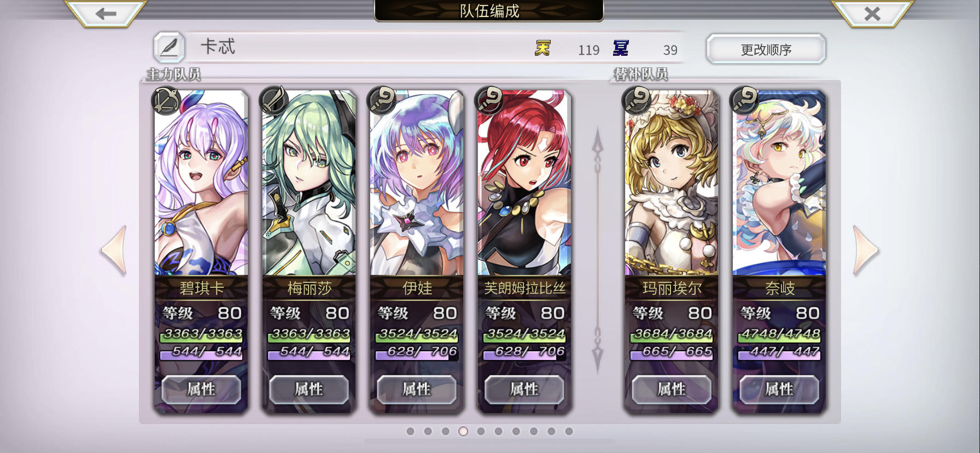Viewport: 980px width, 453px height.
Task: Click the staff class icon on 奈岐
Action: (744, 101)
